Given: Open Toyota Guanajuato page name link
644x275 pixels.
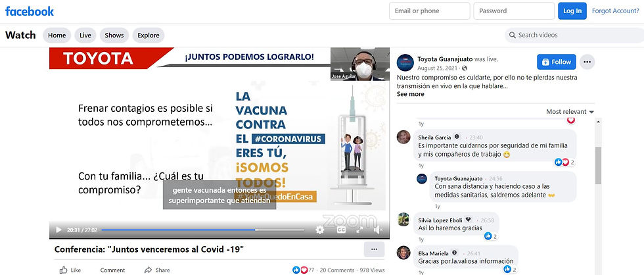Looking at the screenshot, I should 445,59.
